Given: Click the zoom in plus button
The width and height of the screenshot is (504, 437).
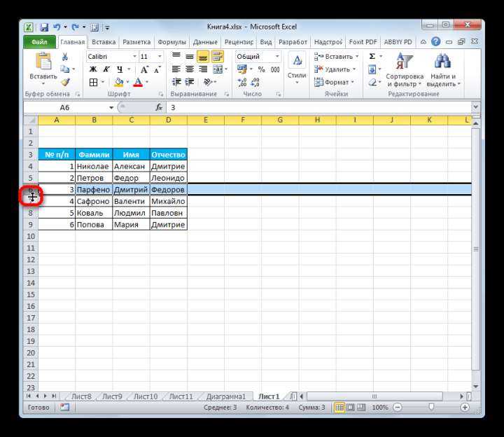Looking at the screenshot, I should 465,408.
